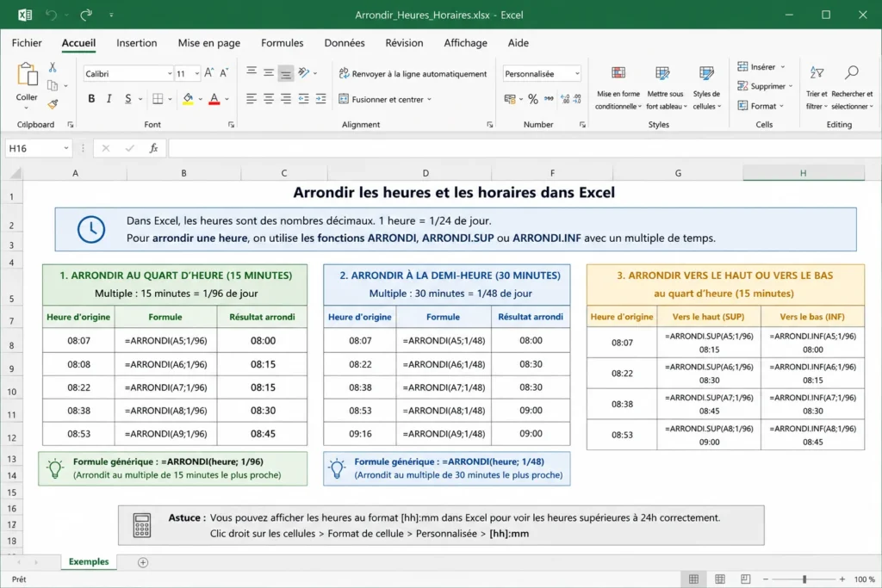Switch to Page Layout view in status bar
The image size is (882, 588).
[x=719, y=579]
